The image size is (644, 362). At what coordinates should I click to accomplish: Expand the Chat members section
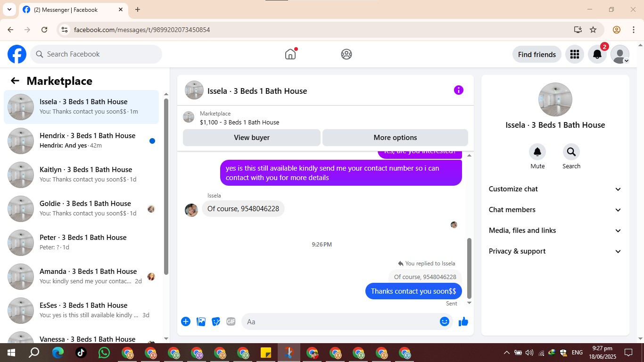[x=555, y=210]
